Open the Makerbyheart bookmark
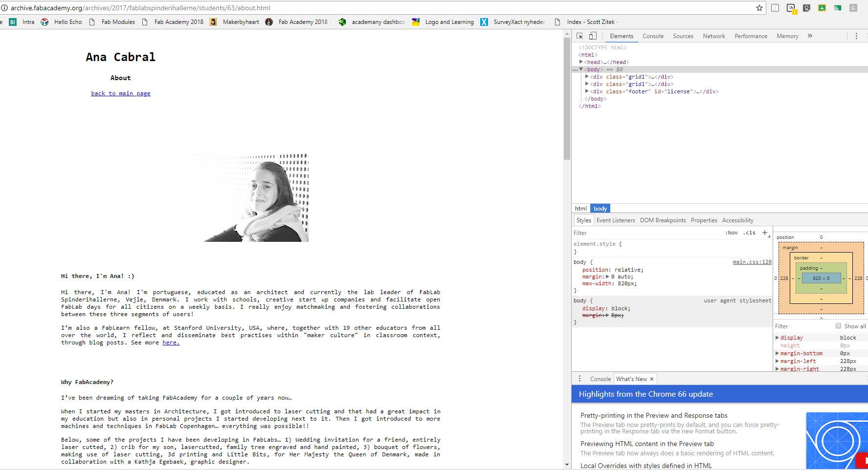This screenshot has height=470, width=868. pyautogui.click(x=235, y=22)
